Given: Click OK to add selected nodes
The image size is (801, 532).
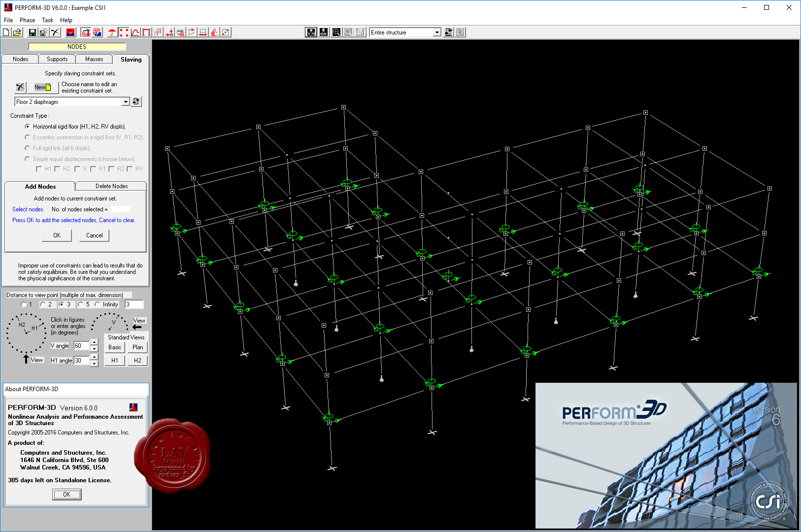Looking at the screenshot, I should 57,235.
